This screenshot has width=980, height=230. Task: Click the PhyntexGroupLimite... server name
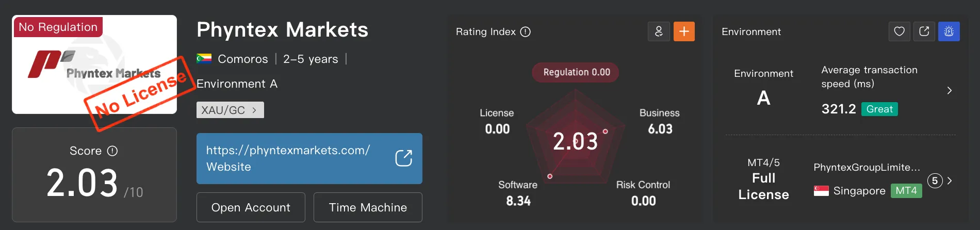point(867,167)
